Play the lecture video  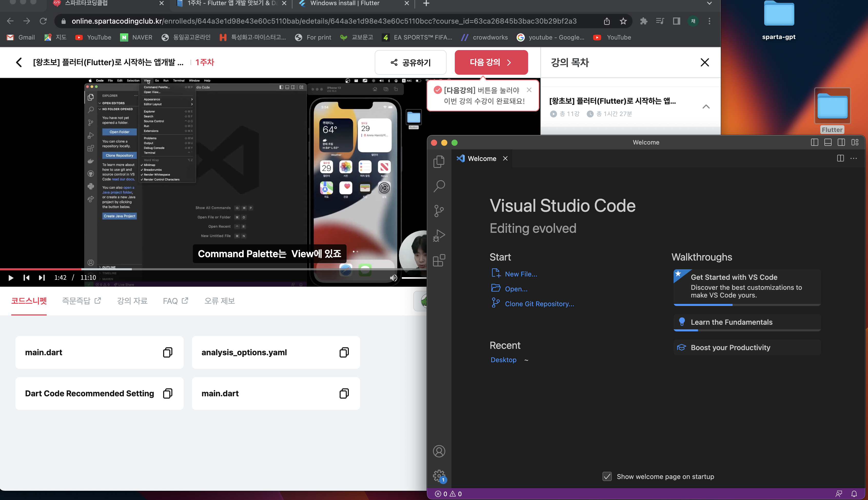(x=11, y=277)
